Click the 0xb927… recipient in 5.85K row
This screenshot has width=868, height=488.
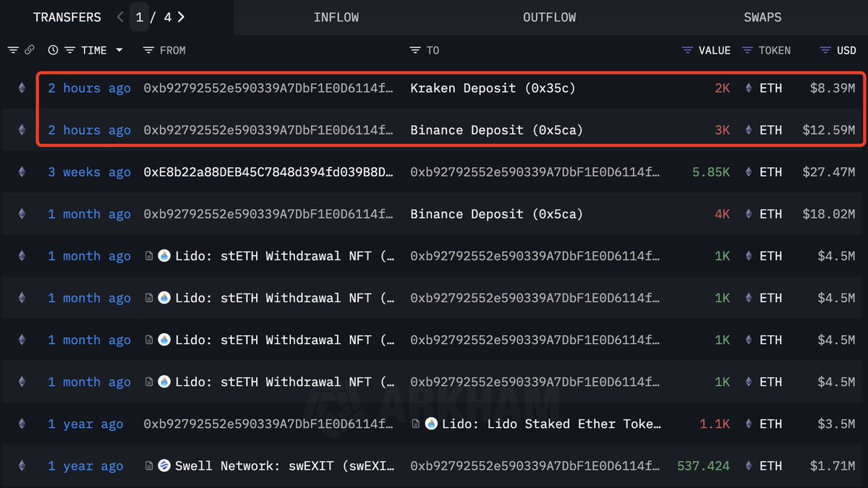(535, 172)
